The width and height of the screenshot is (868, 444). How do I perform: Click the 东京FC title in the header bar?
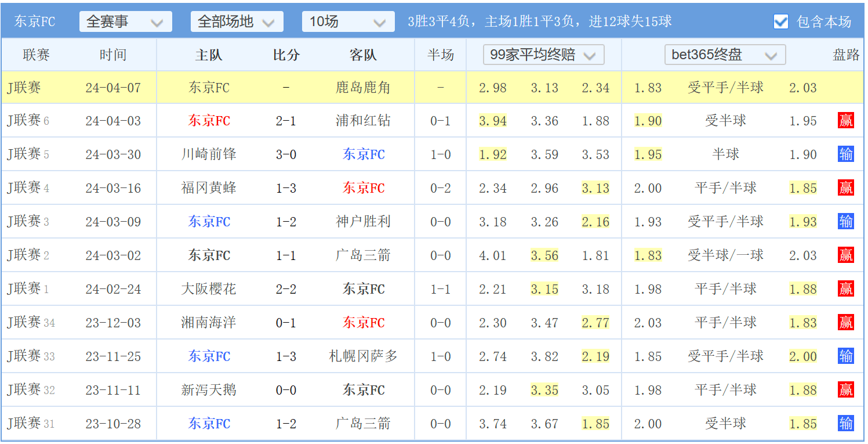(x=35, y=21)
